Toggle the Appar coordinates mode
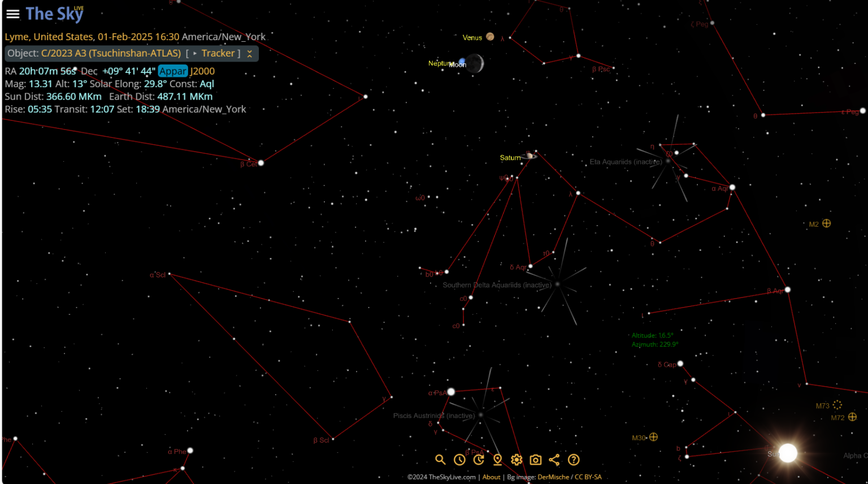This screenshot has height=484, width=868. click(172, 71)
